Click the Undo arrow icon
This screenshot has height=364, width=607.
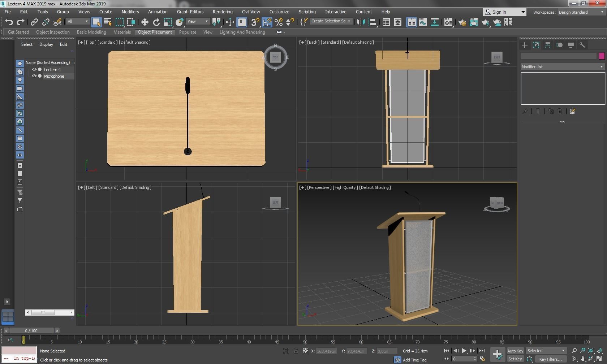click(9, 22)
